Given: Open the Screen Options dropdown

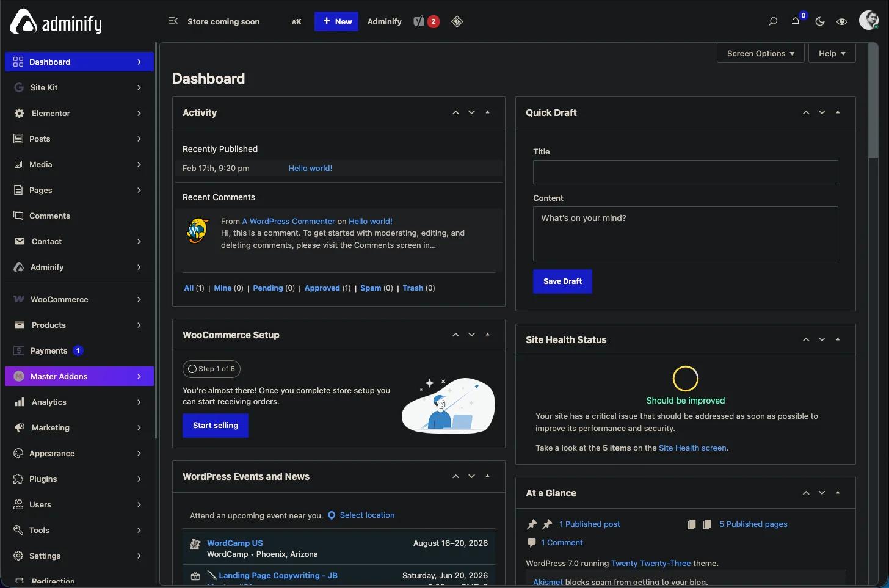Looking at the screenshot, I should [761, 53].
